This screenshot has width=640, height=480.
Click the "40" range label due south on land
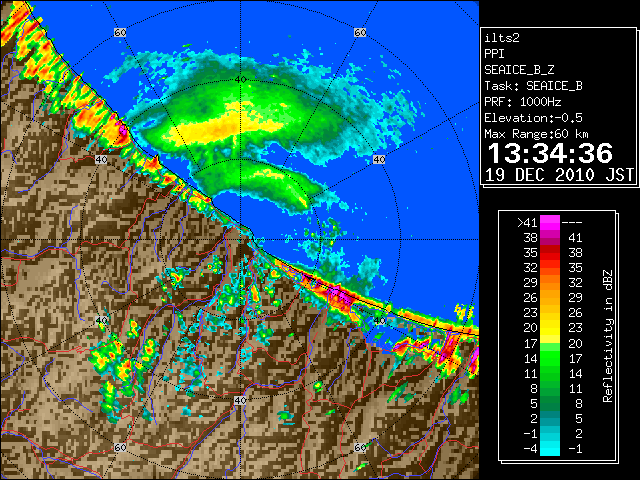click(240, 400)
